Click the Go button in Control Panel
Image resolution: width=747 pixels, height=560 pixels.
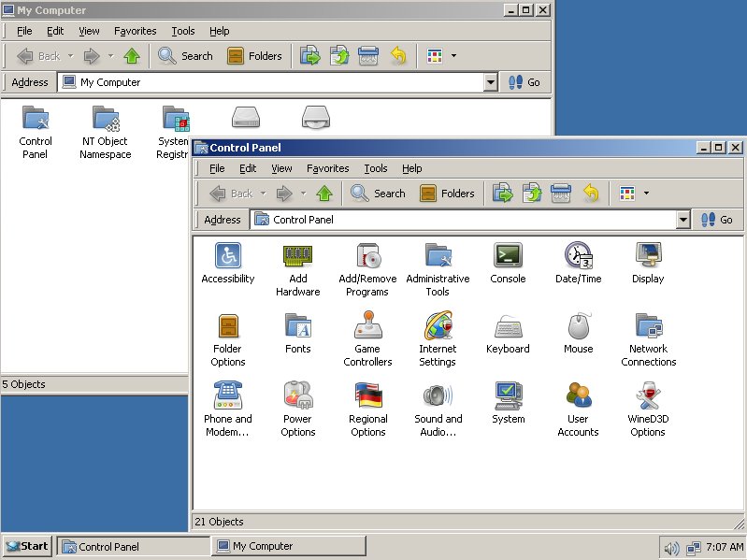(717, 220)
